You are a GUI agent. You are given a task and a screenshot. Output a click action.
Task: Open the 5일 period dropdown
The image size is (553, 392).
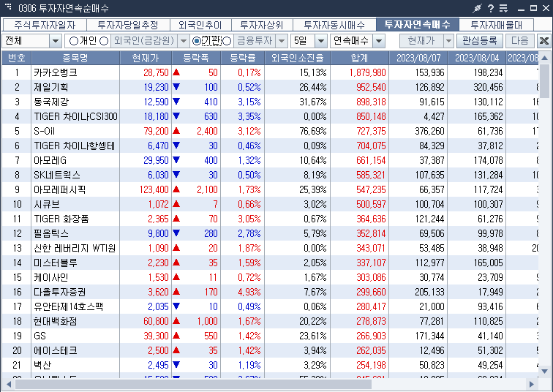(321, 41)
